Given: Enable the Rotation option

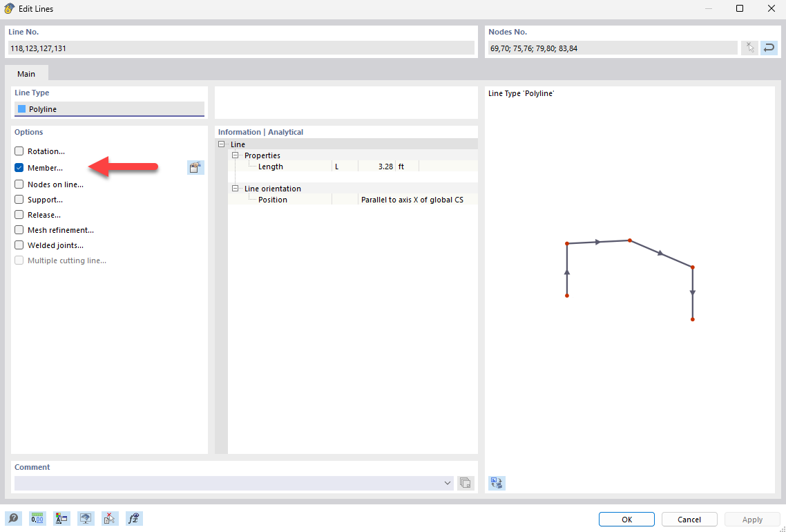Looking at the screenshot, I should [x=19, y=151].
